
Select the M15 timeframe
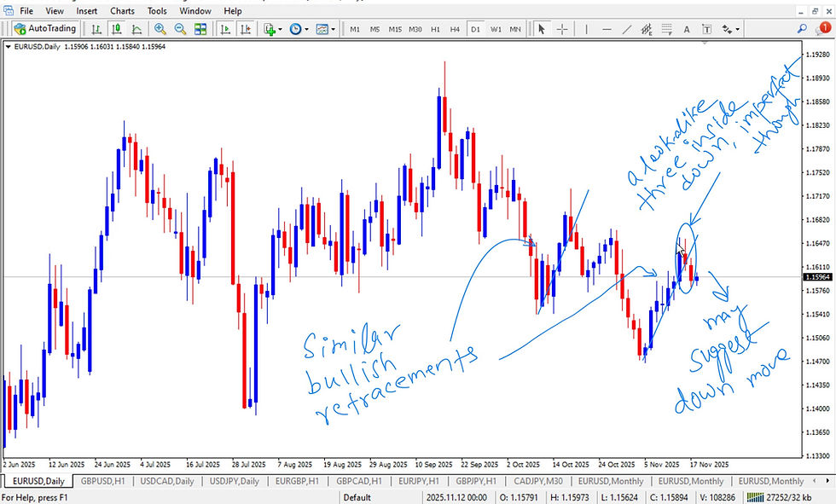pyautogui.click(x=395, y=29)
